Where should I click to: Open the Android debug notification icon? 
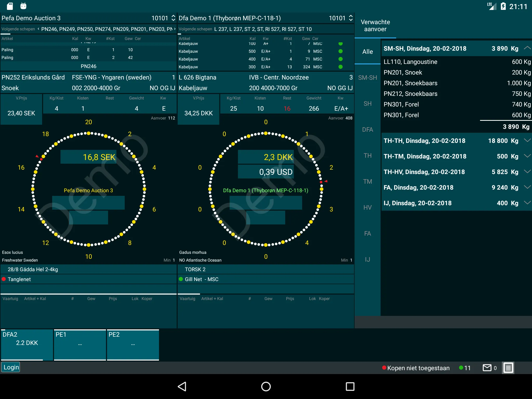click(23, 6)
